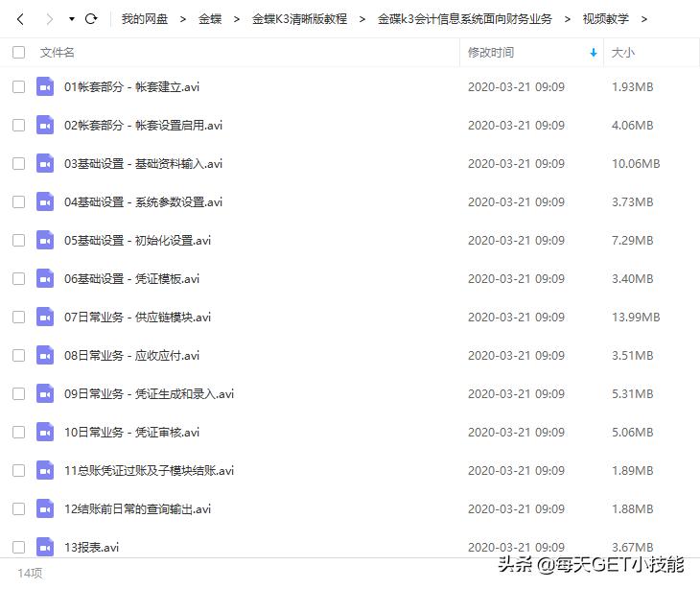Open file 05基础设置 - 初始化设置.avi
700x589 pixels.
pyautogui.click(x=137, y=240)
